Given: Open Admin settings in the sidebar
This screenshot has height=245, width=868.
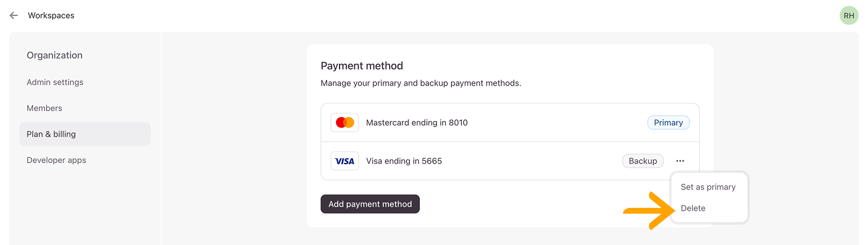Looking at the screenshot, I should click(x=55, y=82).
